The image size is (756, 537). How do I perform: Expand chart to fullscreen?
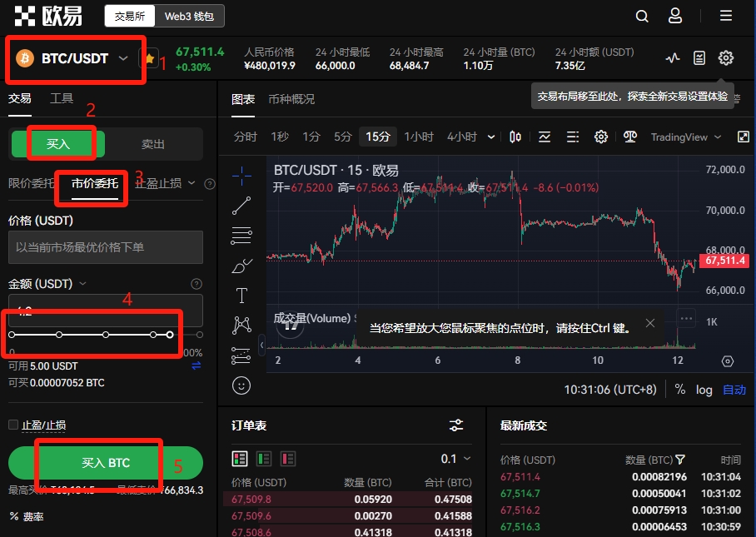pos(743,137)
